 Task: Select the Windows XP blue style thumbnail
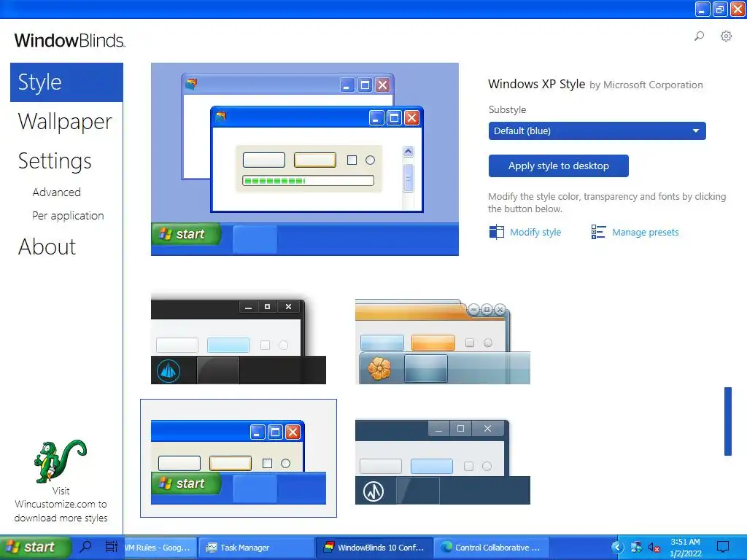tap(239, 458)
